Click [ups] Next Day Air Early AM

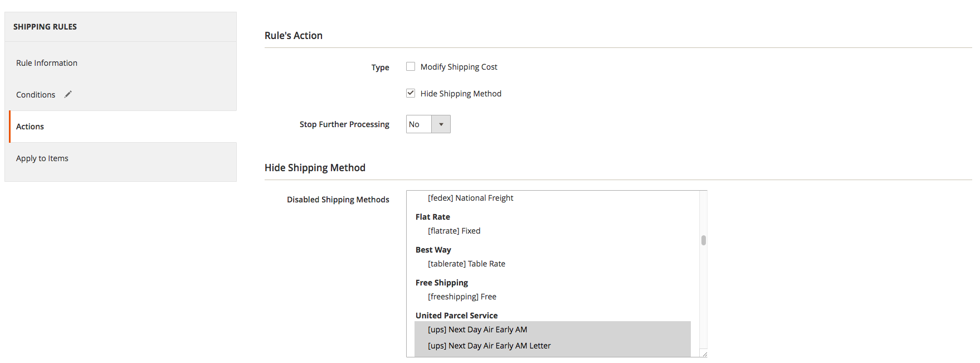477,330
